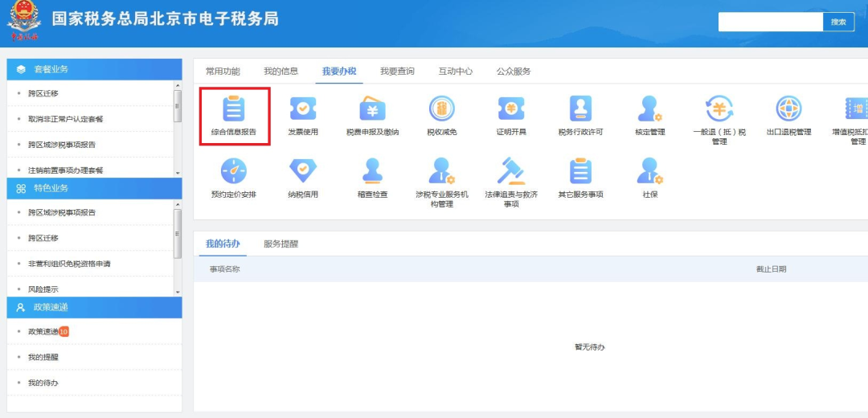Open 跨区迁移 under 套餐业务

coord(43,93)
